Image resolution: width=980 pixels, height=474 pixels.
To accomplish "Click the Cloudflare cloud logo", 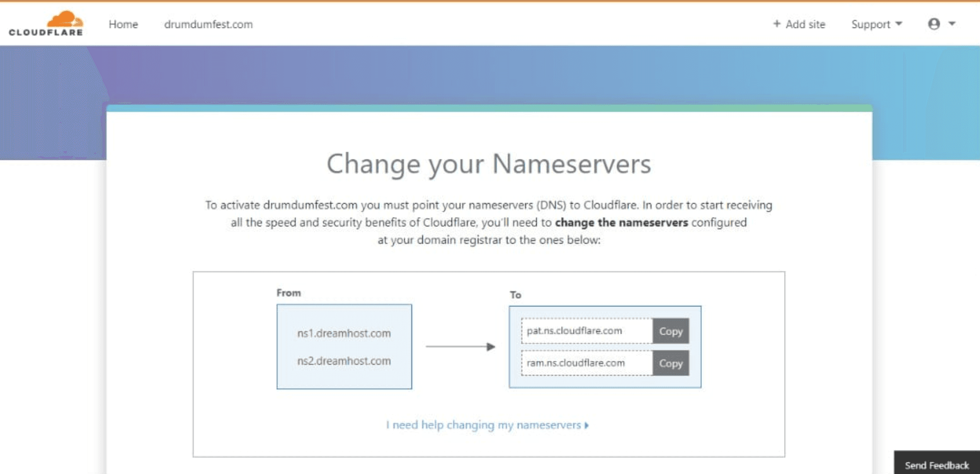I will [x=46, y=23].
